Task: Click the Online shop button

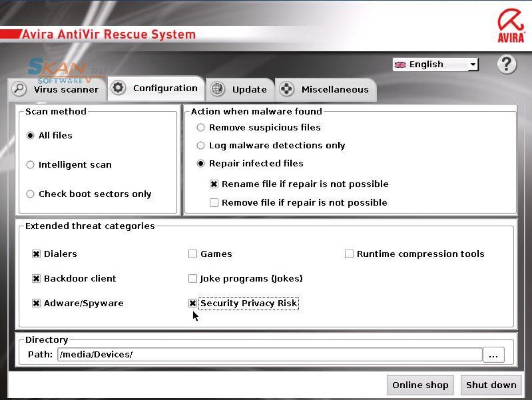Action: (x=420, y=385)
